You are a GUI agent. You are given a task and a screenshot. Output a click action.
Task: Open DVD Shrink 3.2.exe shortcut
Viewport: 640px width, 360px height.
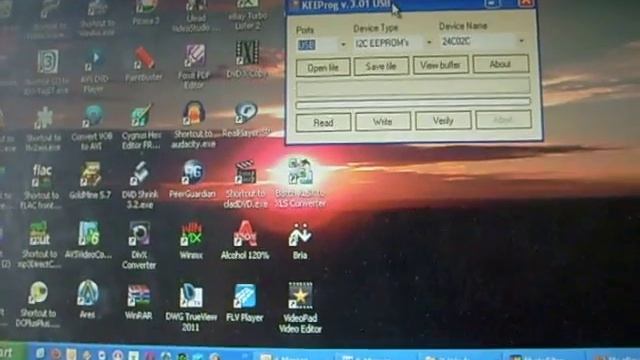[140, 184]
